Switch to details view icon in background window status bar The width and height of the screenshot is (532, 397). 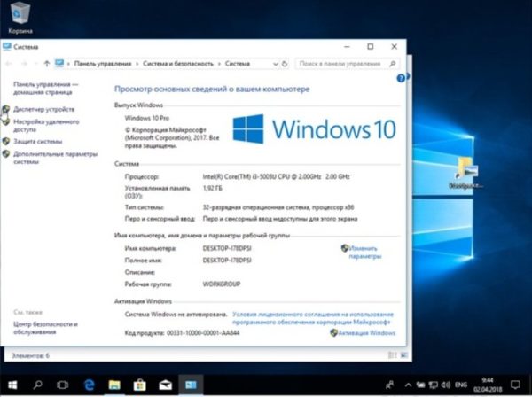tap(393, 355)
